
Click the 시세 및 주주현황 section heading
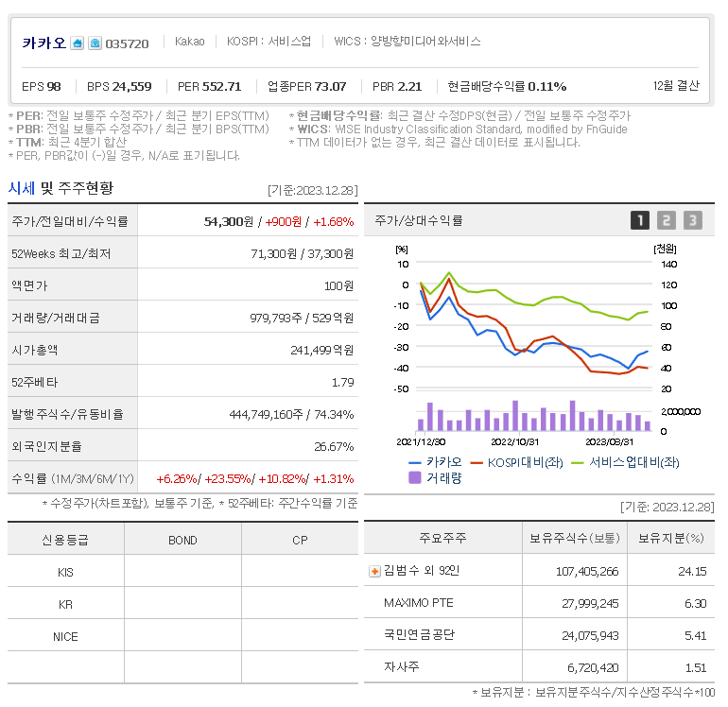[61, 188]
